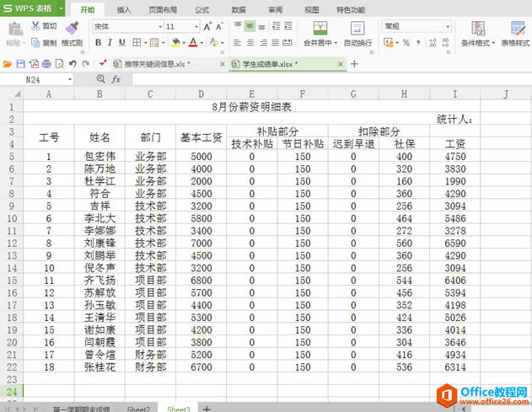This screenshot has width=532, height=412.
Task: Open the font name dropdown
Action: tap(160, 26)
